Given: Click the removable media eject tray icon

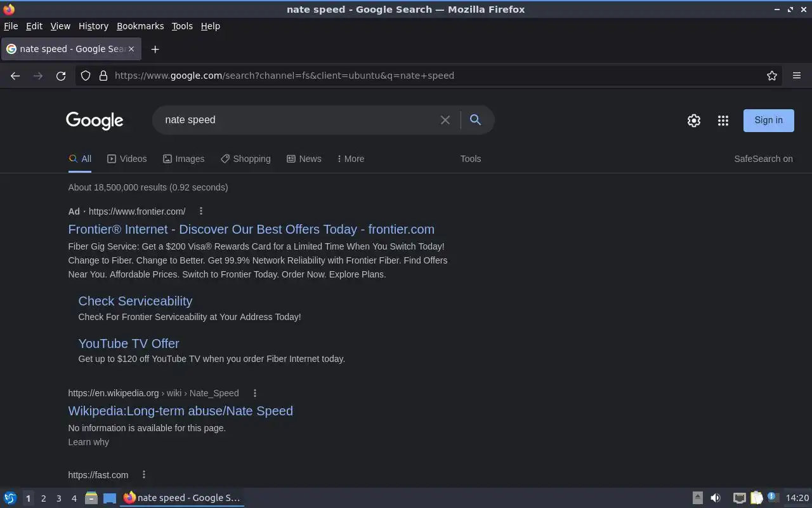Looking at the screenshot, I should (697, 498).
